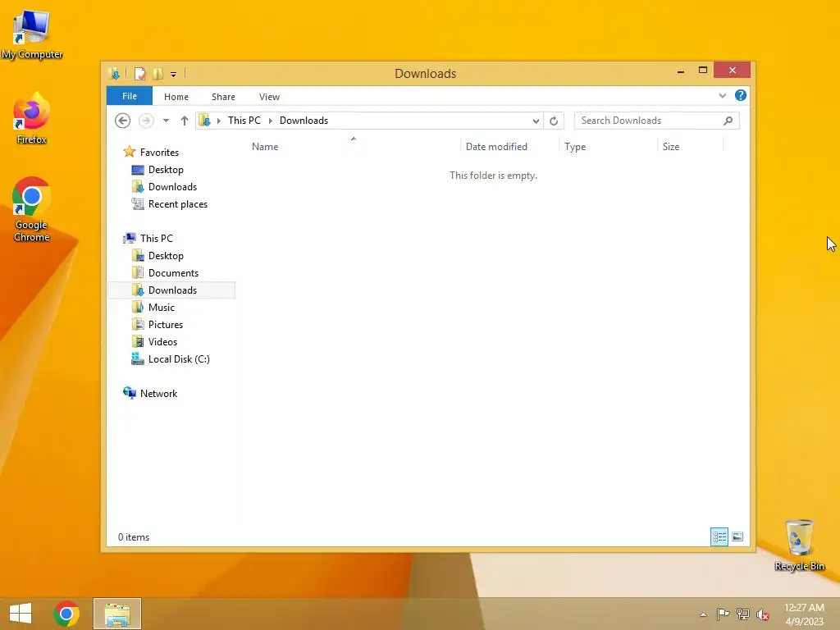Switch to the Home ribbon tab

click(x=176, y=97)
